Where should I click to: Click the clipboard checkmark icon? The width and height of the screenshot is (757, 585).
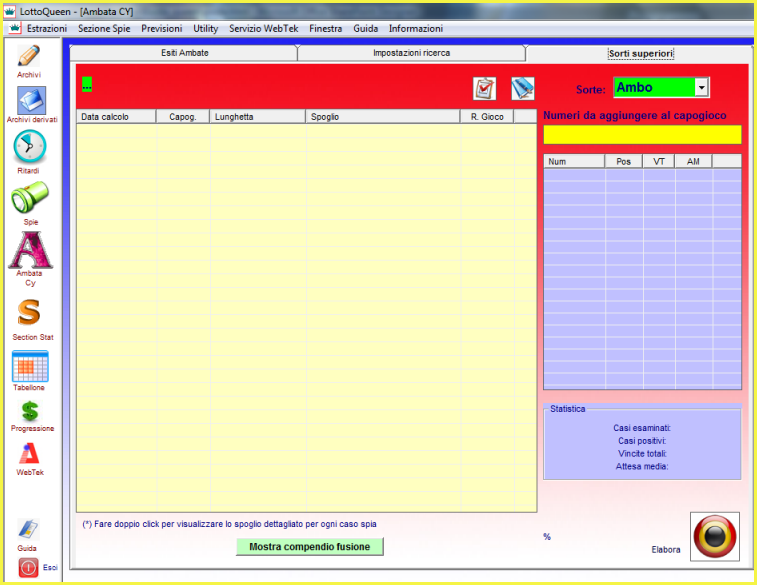pyautogui.click(x=484, y=89)
